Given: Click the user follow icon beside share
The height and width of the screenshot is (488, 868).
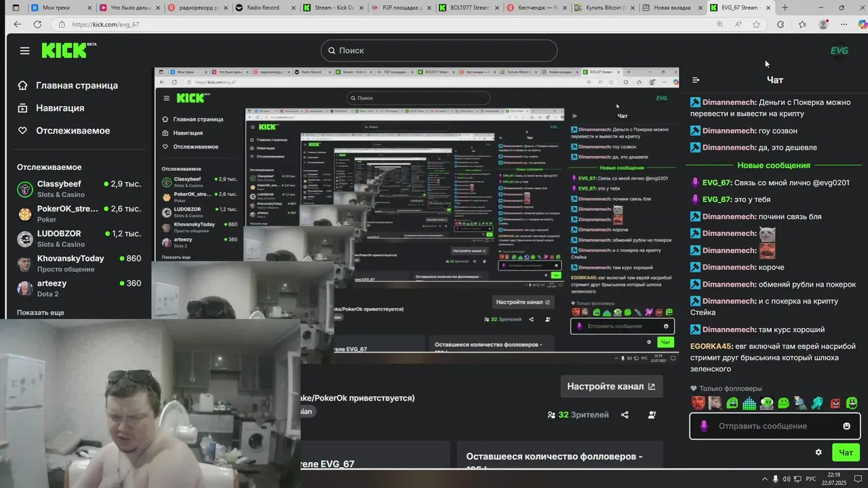Looking at the screenshot, I should click(652, 415).
